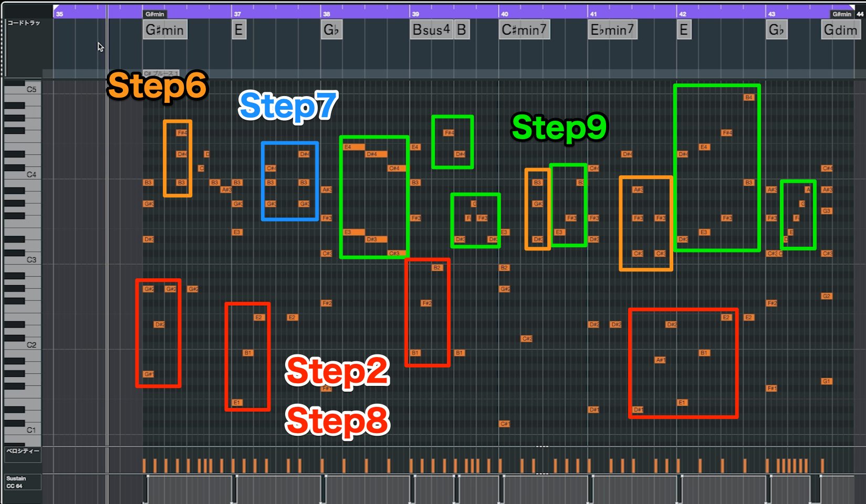Open the Sustain CC 64 lane selector
The width and height of the screenshot is (866, 504).
23,482
